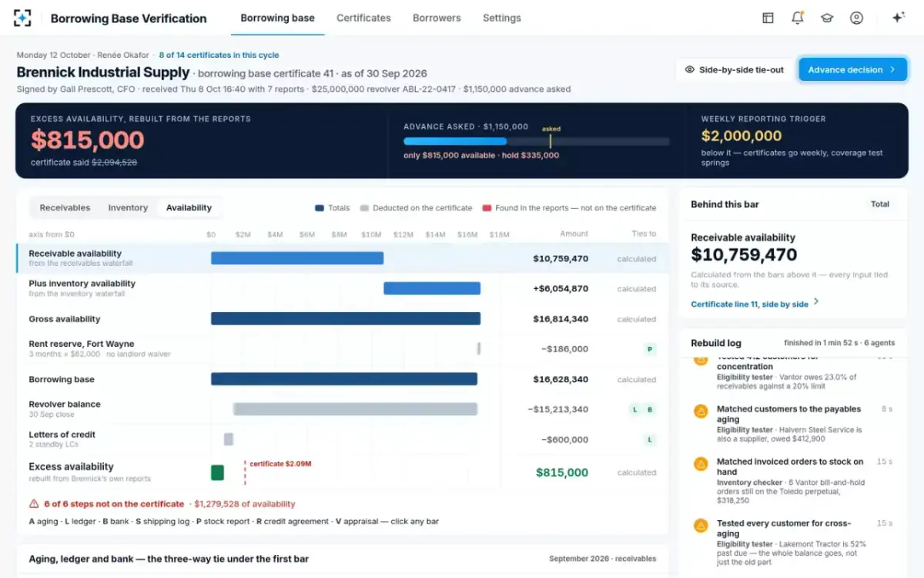Viewport: 924px width, 578px height.
Task: Click the green $815,000 amount in table
Action: coord(562,472)
